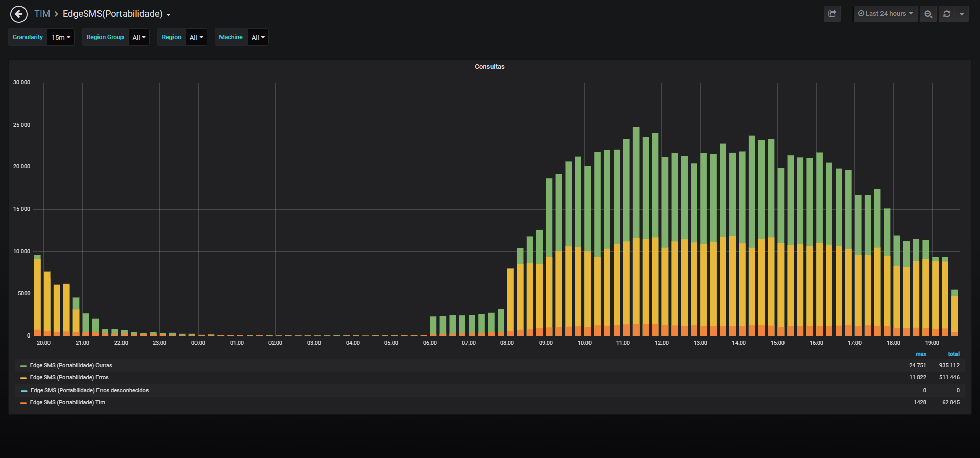Image resolution: width=980 pixels, height=458 pixels.
Task: Open the Machine All dropdown
Action: [x=258, y=37]
